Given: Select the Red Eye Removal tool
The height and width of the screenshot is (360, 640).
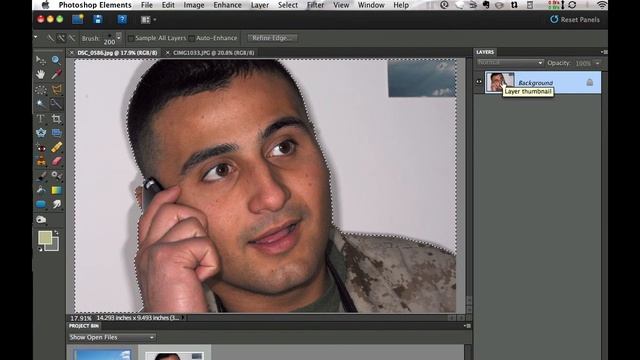Looking at the screenshot, I should (41, 147).
